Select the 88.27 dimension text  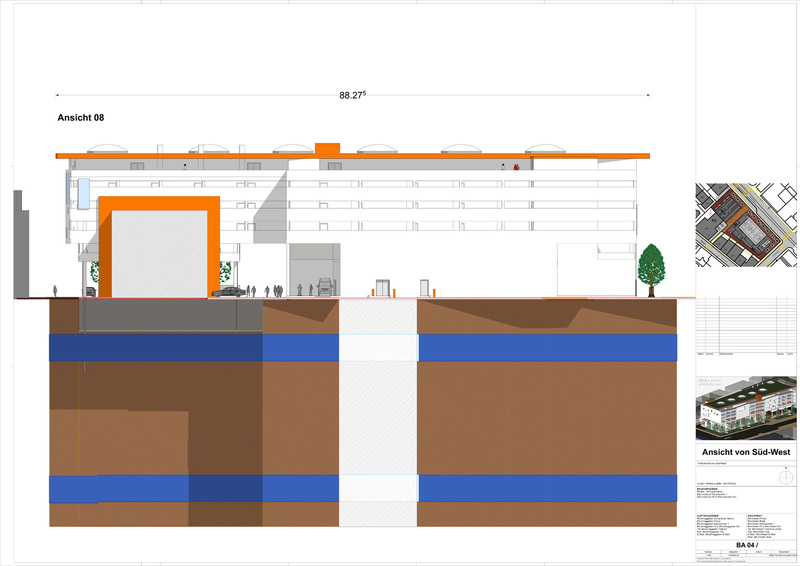click(x=352, y=95)
